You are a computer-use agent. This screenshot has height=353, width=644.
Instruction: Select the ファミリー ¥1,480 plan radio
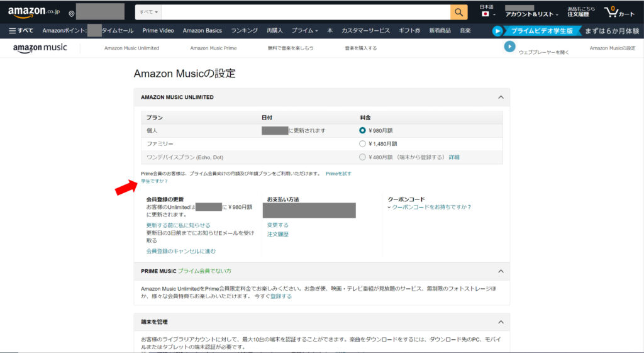coord(362,144)
